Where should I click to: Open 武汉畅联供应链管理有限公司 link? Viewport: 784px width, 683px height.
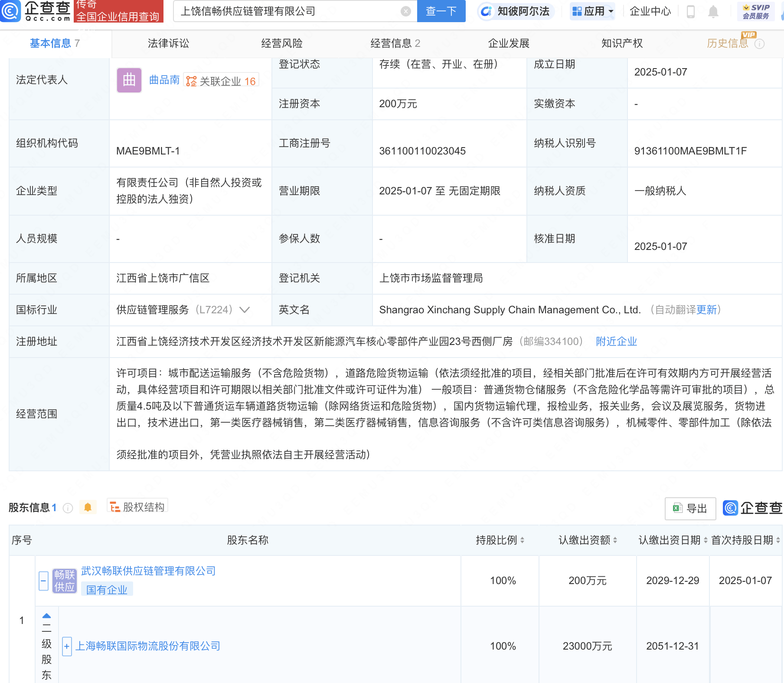[x=148, y=571]
